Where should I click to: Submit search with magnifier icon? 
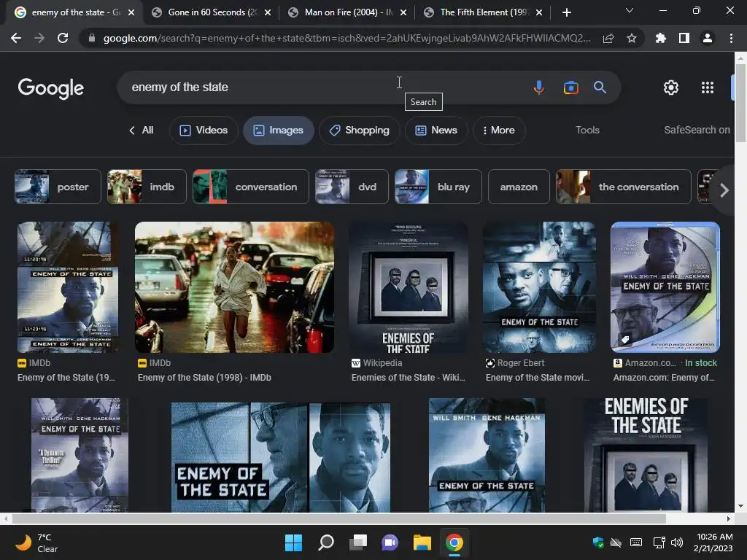(600, 87)
